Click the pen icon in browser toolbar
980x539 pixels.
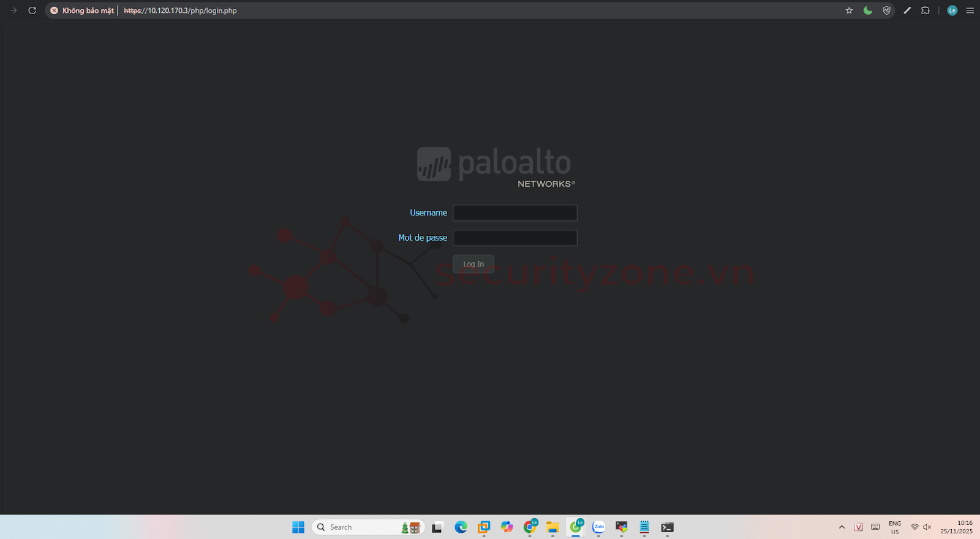[907, 10]
